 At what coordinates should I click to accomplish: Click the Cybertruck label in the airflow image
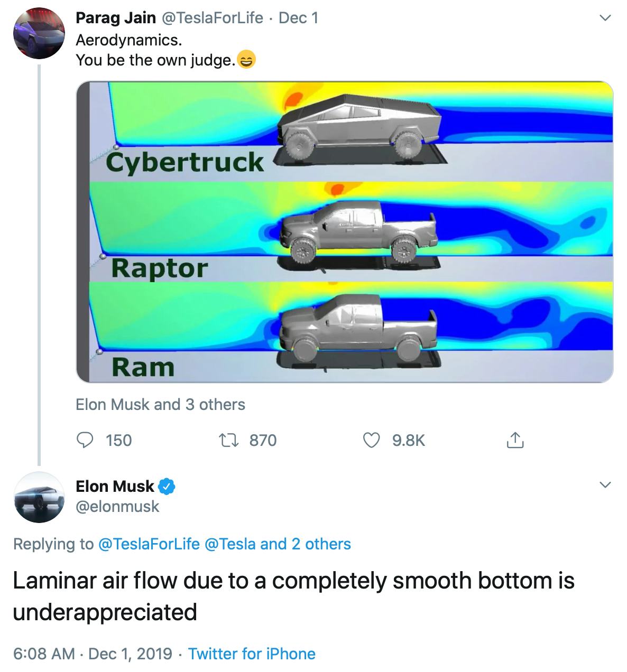(186, 161)
